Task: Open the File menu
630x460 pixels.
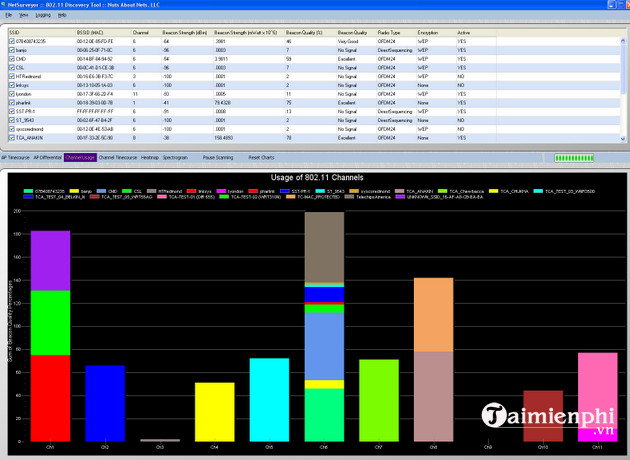Action: (8, 15)
